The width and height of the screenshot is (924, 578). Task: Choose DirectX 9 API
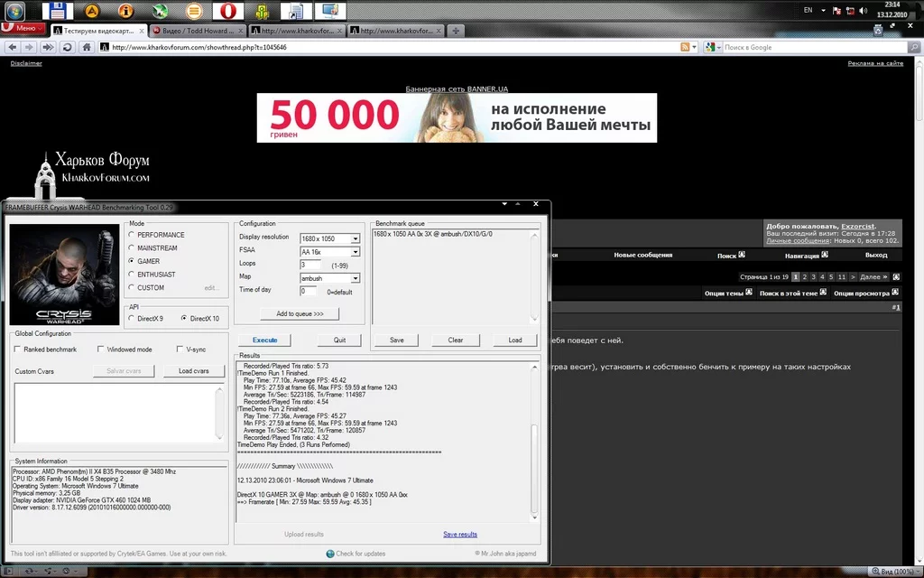(x=132, y=318)
